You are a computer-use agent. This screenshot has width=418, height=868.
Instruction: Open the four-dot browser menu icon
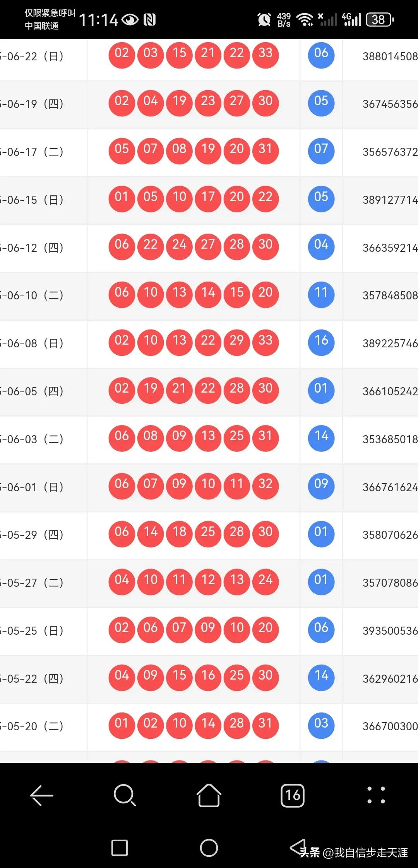click(376, 795)
